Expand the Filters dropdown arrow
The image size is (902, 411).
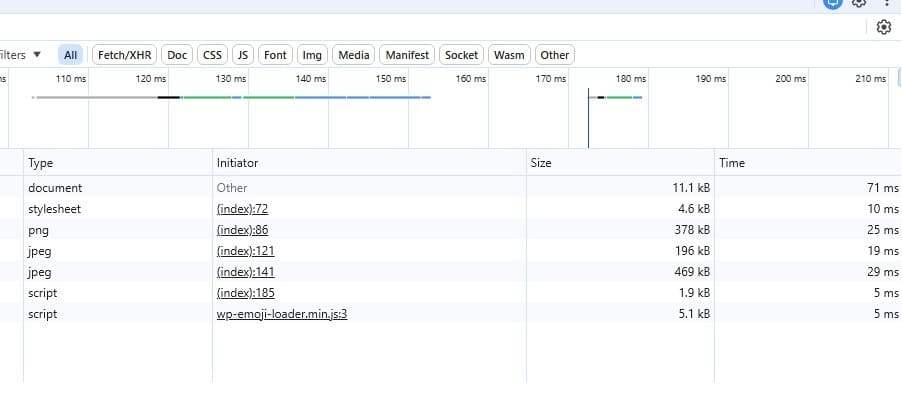[37, 55]
